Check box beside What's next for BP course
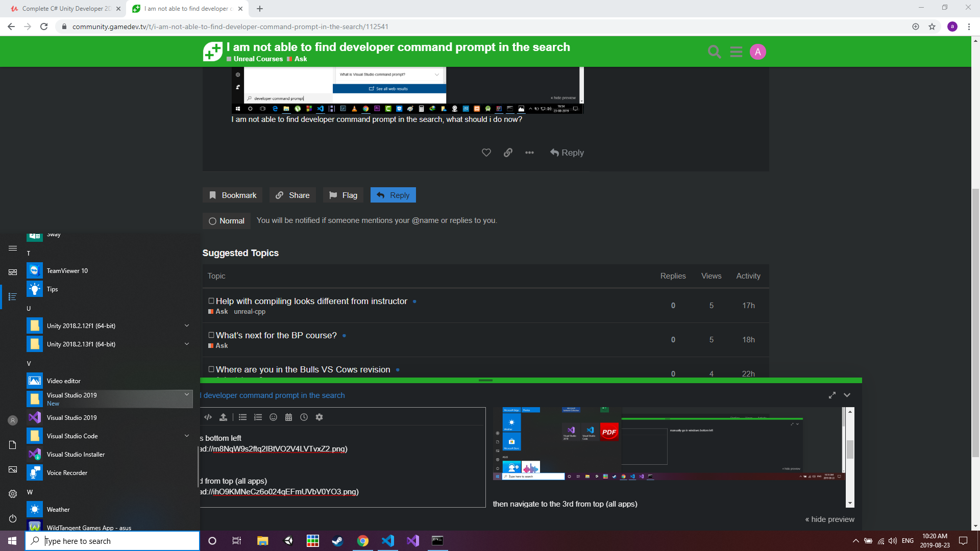The image size is (980, 551). [x=211, y=335]
